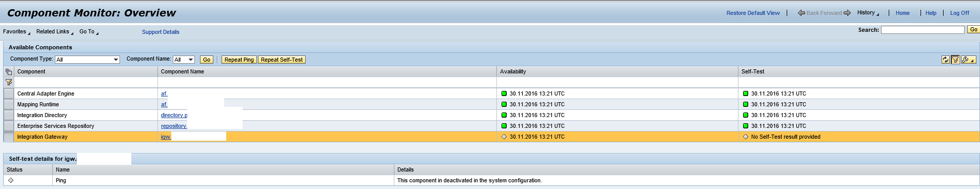
Task: Click Restore Default View link
Action: (x=753, y=13)
